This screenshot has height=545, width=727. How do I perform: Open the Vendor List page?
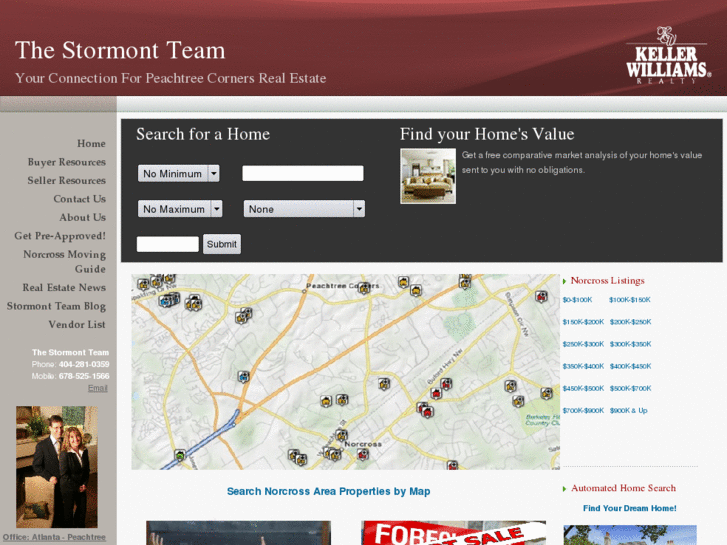pos(77,325)
